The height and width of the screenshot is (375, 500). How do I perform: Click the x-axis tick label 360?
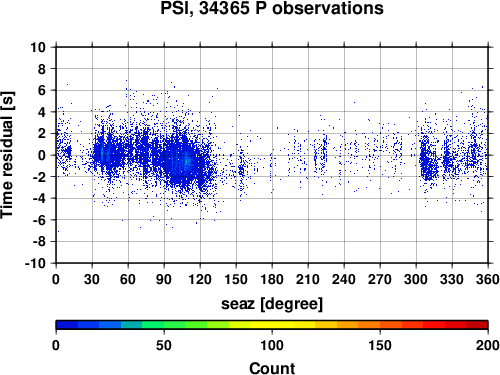point(488,279)
